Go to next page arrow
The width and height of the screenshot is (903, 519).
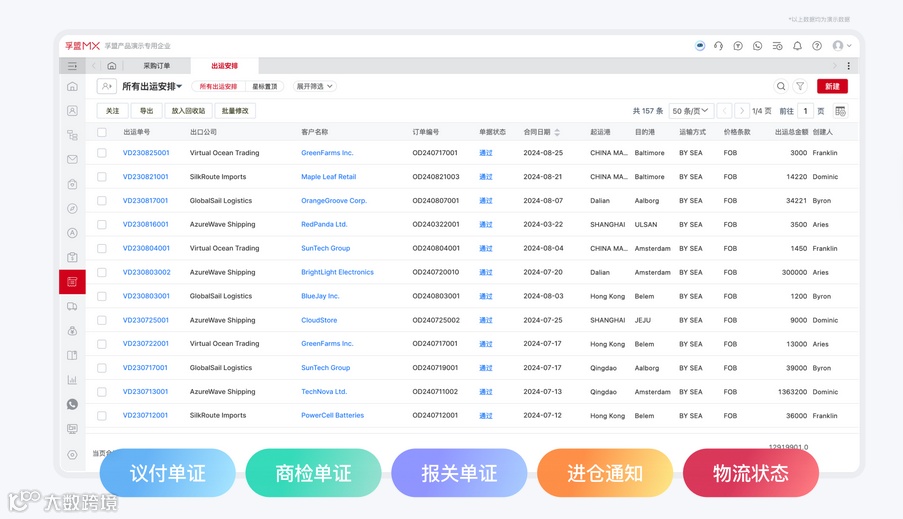(742, 111)
